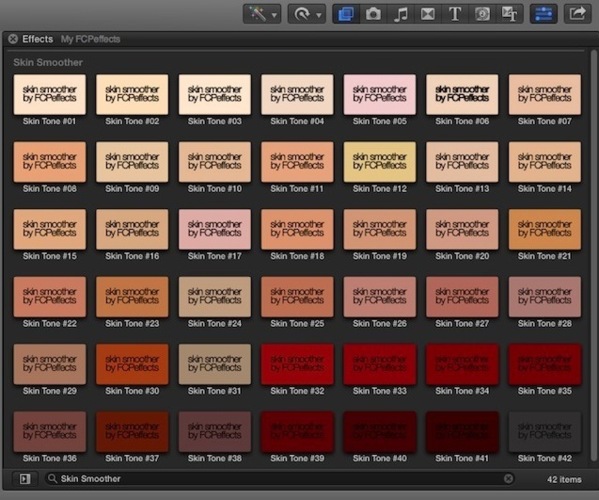599x500 pixels.
Task: Choose the Skin Tone #08 swatch
Action: [x=50, y=162]
